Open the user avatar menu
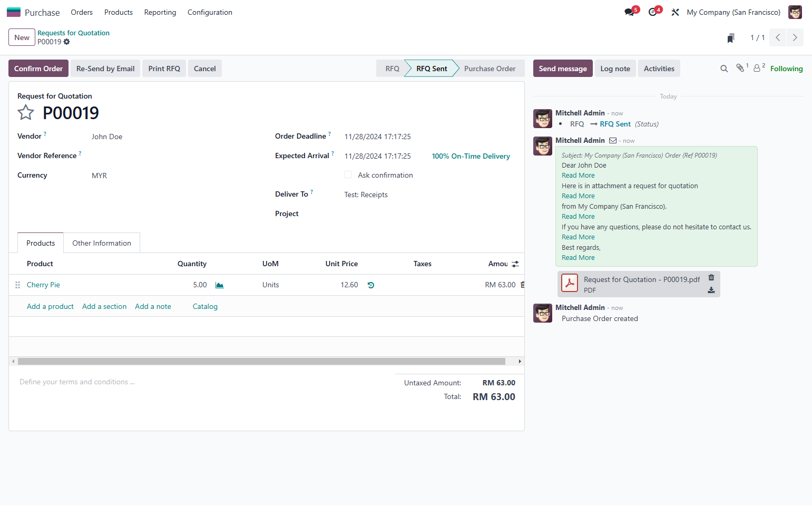This screenshot has width=812, height=505. click(795, 12)
